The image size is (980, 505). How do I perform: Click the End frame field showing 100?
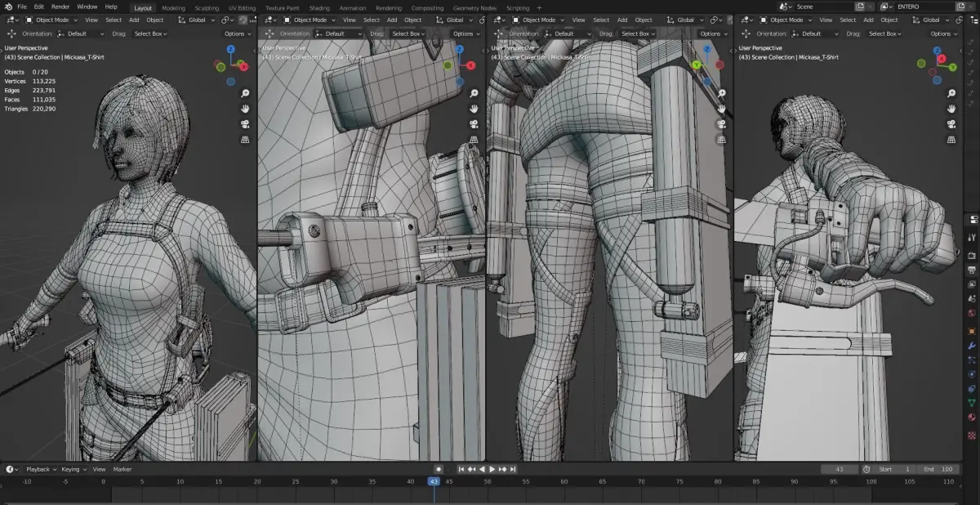[x=938, y=469]
